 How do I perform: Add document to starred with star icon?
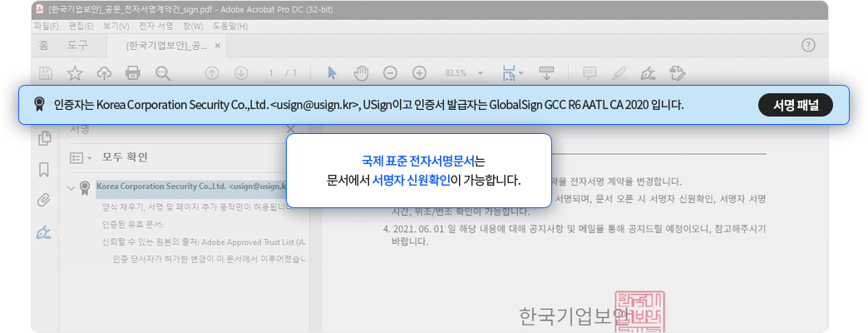(x=75, y=72)
